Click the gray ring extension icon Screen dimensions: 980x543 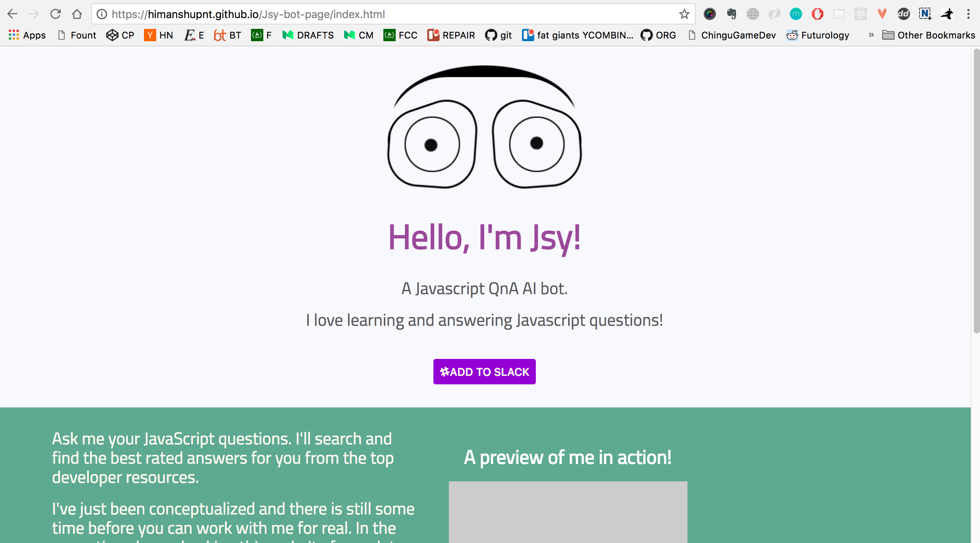(x=774, y=14)
